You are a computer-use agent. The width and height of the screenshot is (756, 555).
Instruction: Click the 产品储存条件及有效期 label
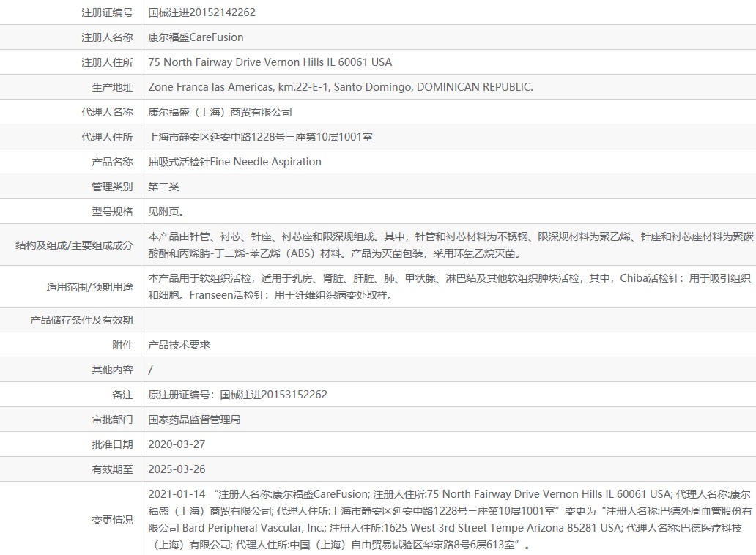[81, 320]
